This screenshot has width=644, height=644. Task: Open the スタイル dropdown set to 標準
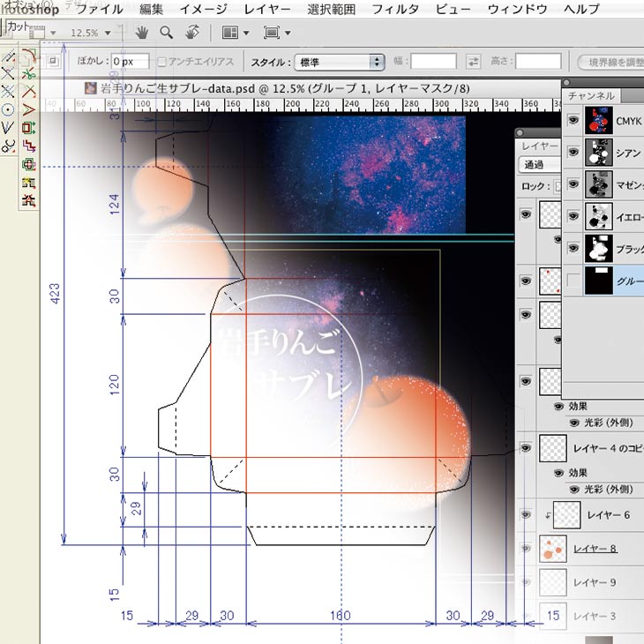coord(340,62)
